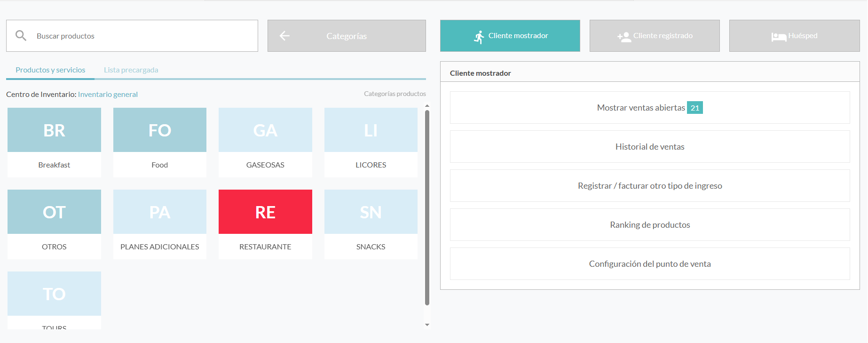The width and height of the screenshot is (868, 343).
Task: Switch to the Lista precargada tab
Action: [131, 70]
